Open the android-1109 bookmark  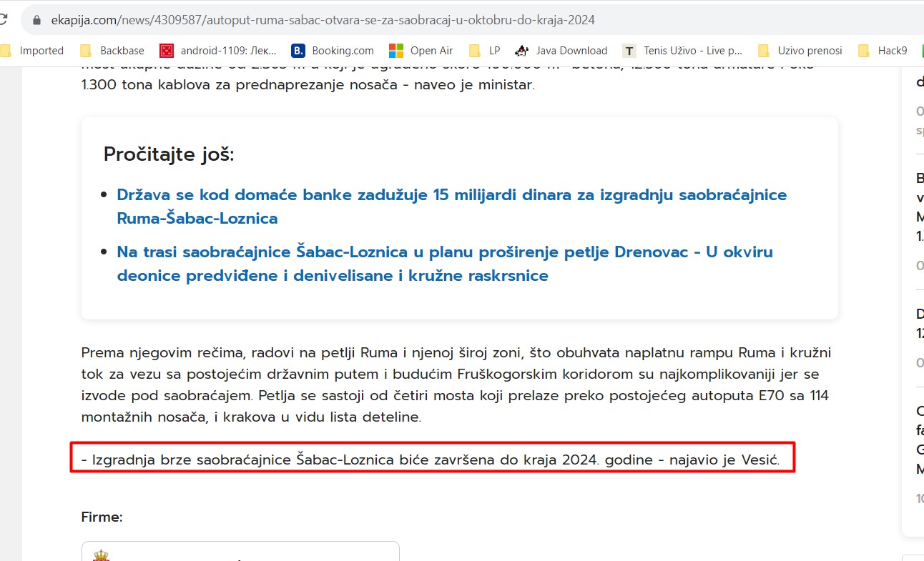tap(217, 51)
